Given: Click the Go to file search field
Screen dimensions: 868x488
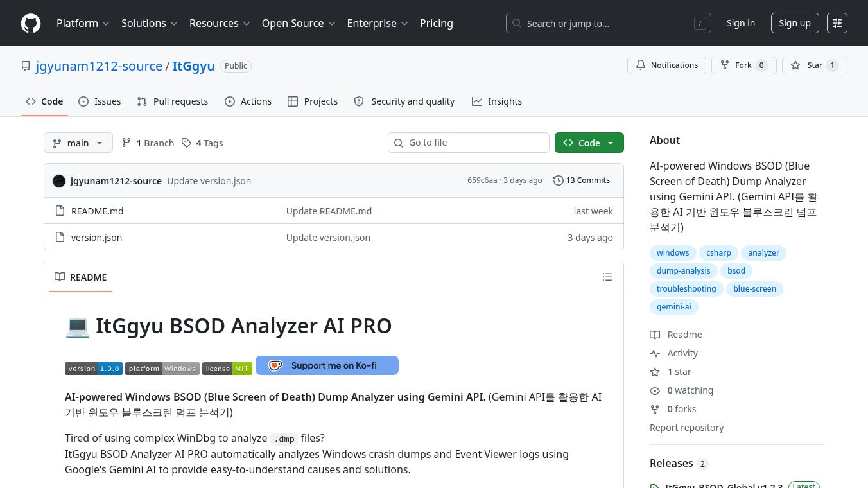Looking at the screenshot, I should tap(469, 143).
